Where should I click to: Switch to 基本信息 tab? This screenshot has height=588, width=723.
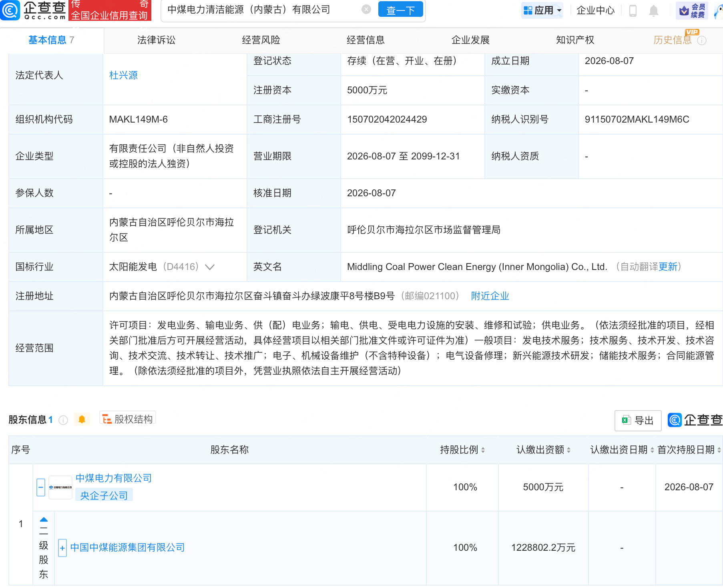pyautogui.click(x=51, y=40)
